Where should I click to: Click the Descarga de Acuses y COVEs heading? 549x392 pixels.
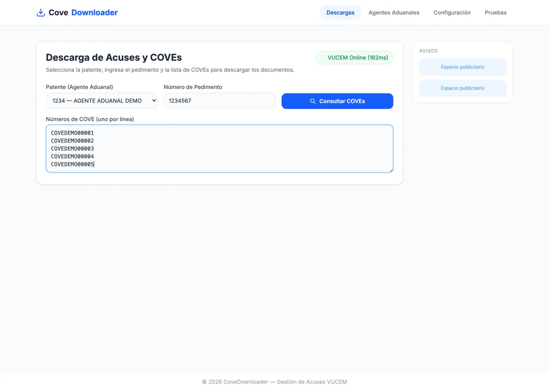tap(114, 57)
